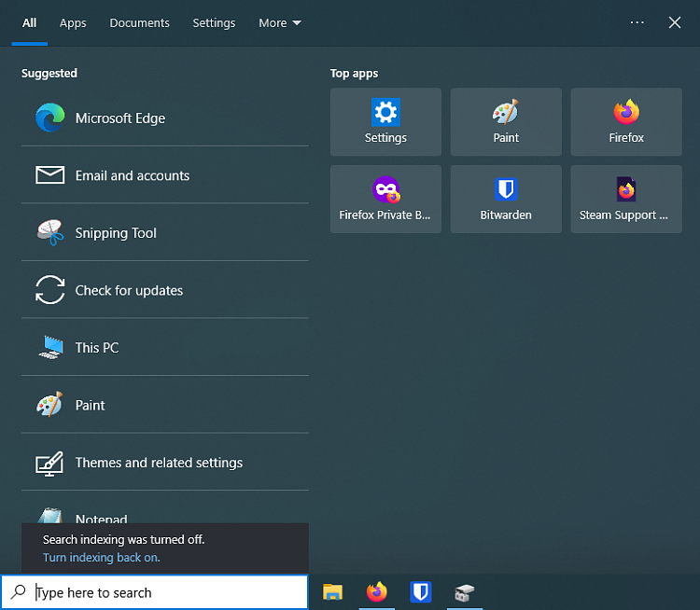Open the three-dots options menu
The height and width of the screenshot is (610, 700).
click(x=637, y=22)
